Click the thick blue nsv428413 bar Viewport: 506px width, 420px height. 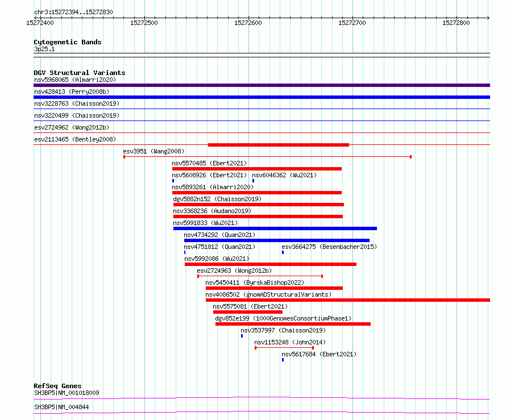point(262,97)
